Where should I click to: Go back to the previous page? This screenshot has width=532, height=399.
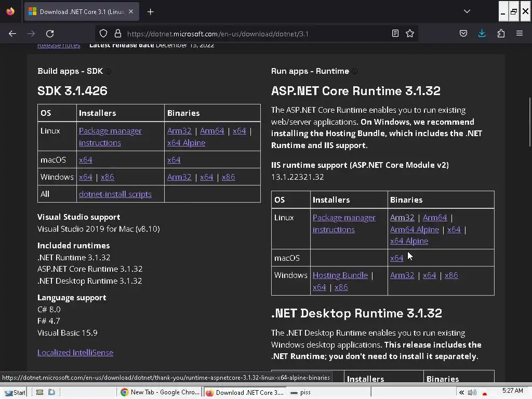(12, 34)
